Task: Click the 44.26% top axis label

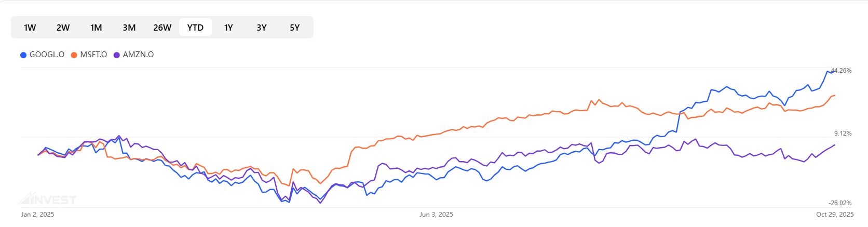Action: click(841, 71)
